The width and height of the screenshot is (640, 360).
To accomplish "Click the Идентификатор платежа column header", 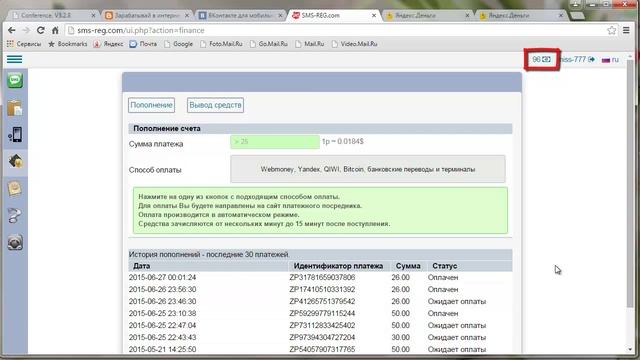I will 338,266.
